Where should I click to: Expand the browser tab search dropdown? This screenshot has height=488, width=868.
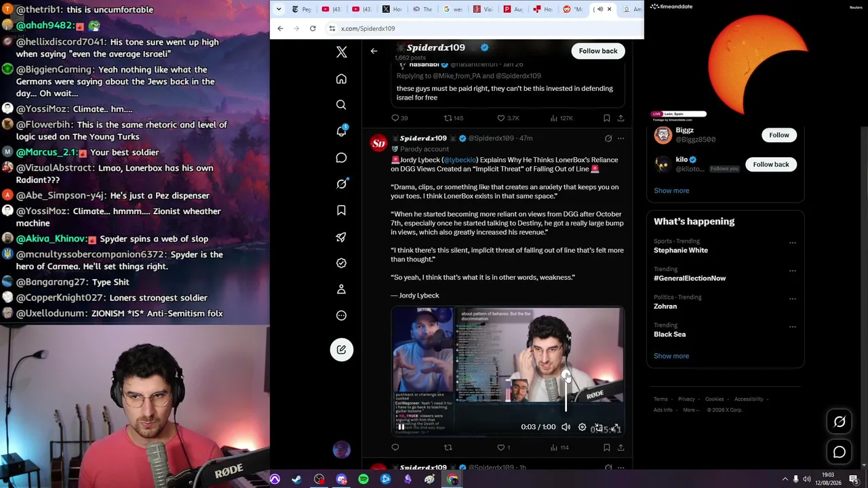279,9
